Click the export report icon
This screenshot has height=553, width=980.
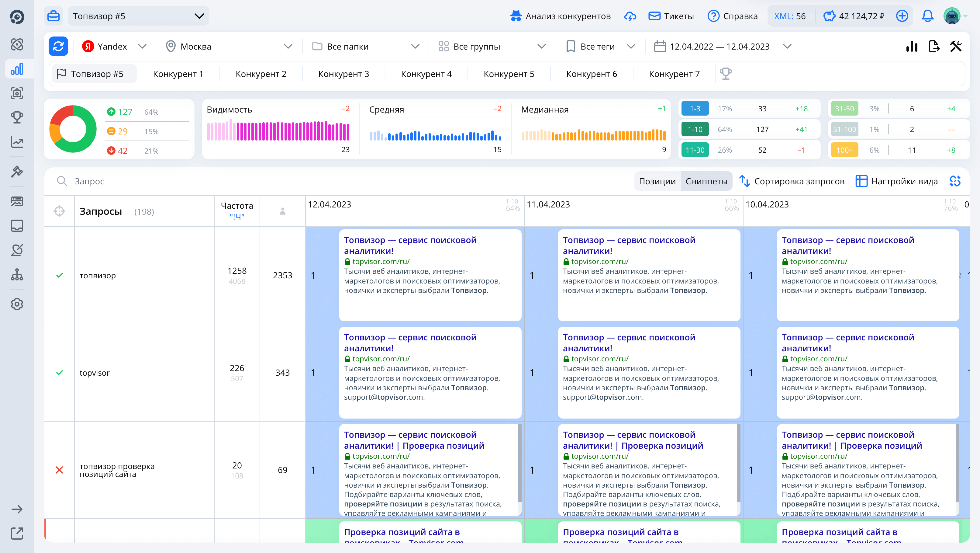(933, 47)
